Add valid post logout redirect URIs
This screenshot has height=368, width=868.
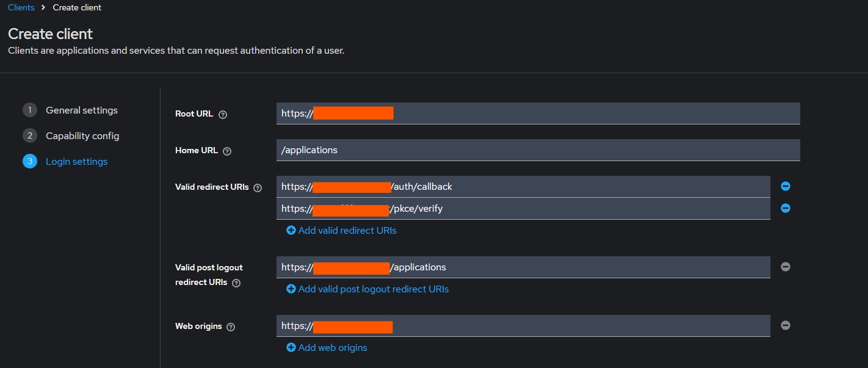[x=367, y=289]
